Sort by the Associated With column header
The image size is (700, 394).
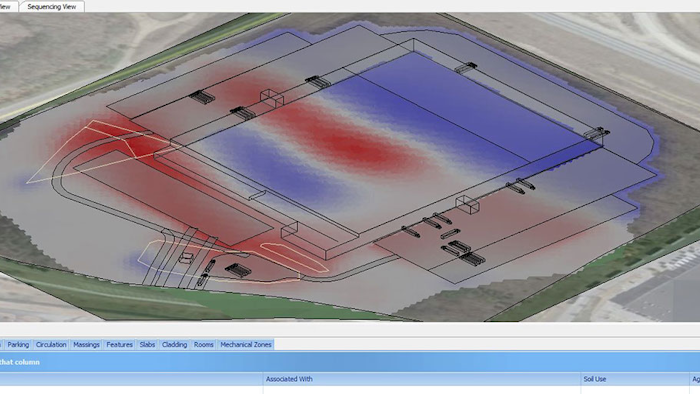point(422,379)
